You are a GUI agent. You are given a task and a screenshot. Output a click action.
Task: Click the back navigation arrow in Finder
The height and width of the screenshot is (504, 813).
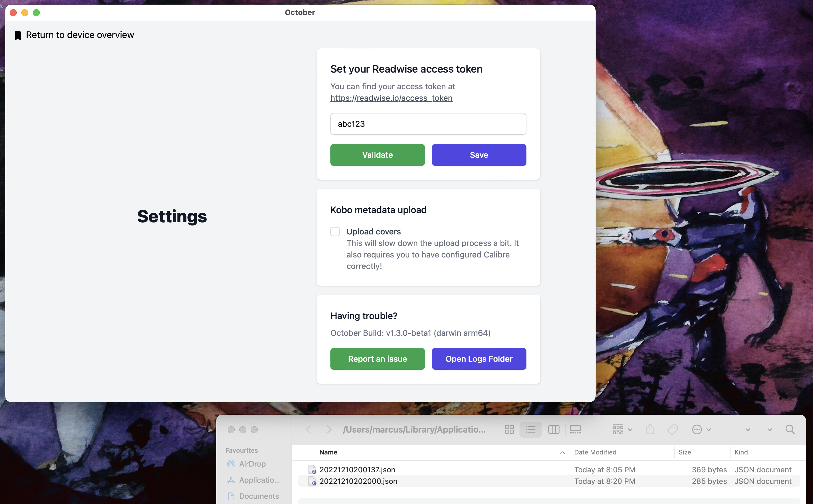click(x=308, y=430)
